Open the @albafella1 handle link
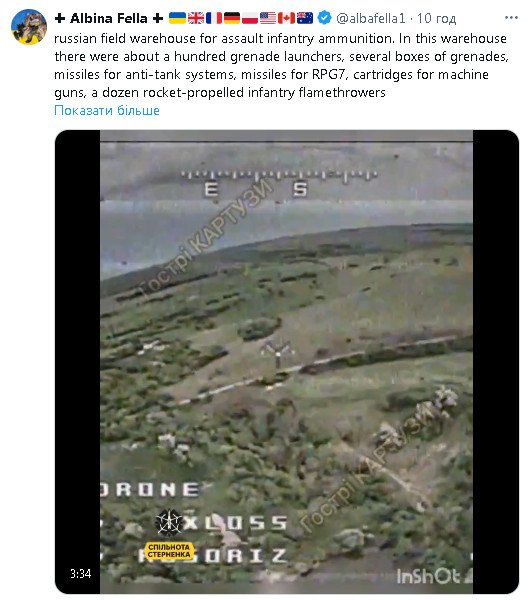530x600 pixels. [x=370, y=18]
